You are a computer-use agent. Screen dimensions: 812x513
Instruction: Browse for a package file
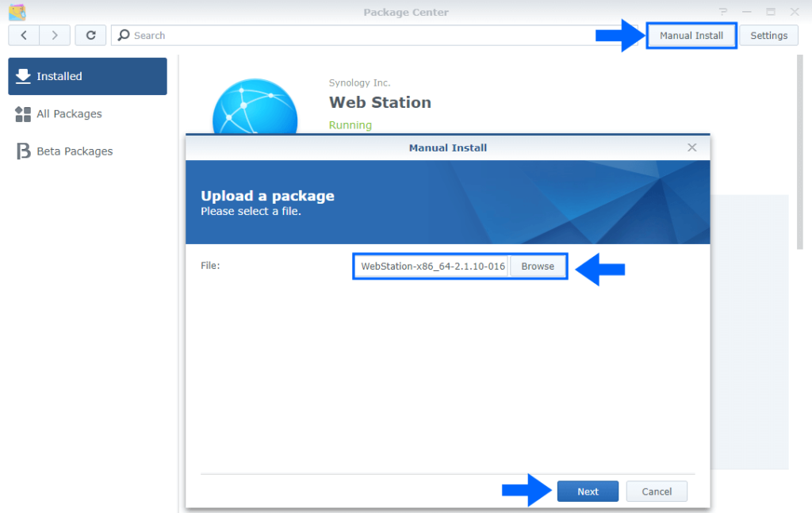pyautogui.click(x=538, y=266)
